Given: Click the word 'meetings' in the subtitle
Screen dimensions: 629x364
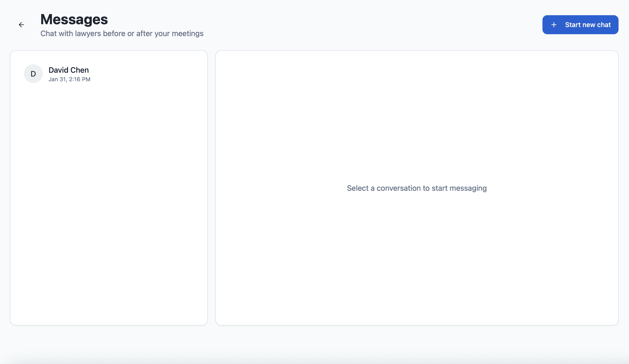Looking at the screenshot, I should click(188, 34).
